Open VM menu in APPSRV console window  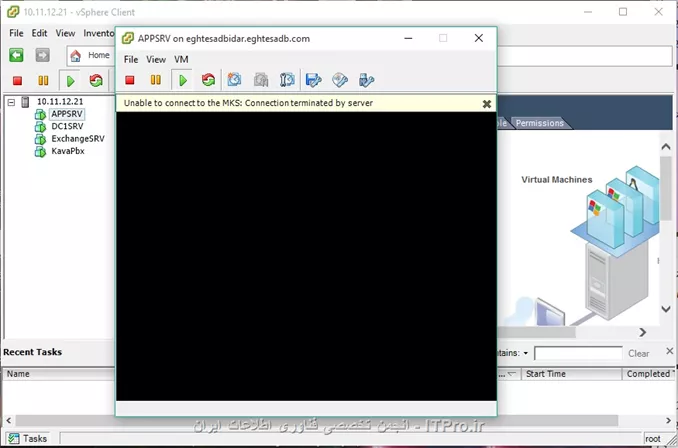click(181, 59)
